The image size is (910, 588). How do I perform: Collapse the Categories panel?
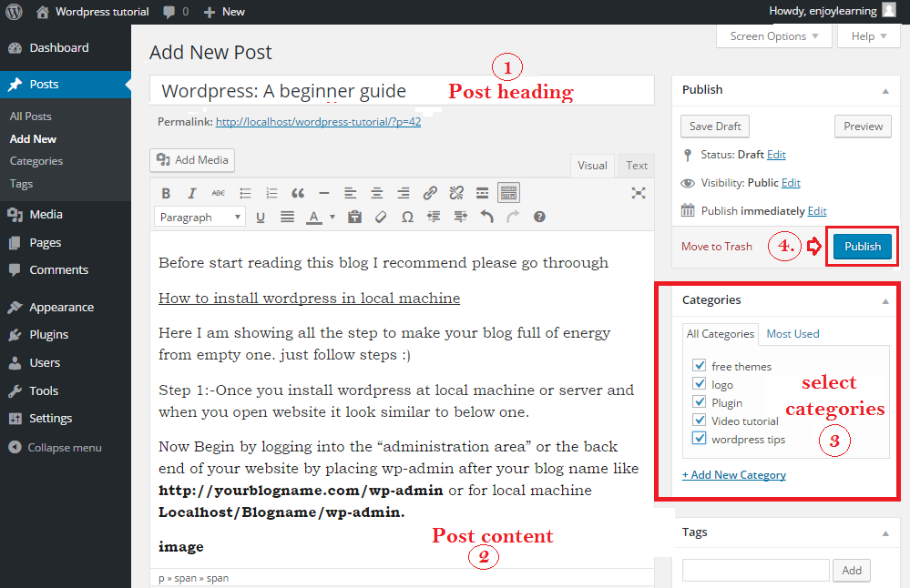(885, 301)
